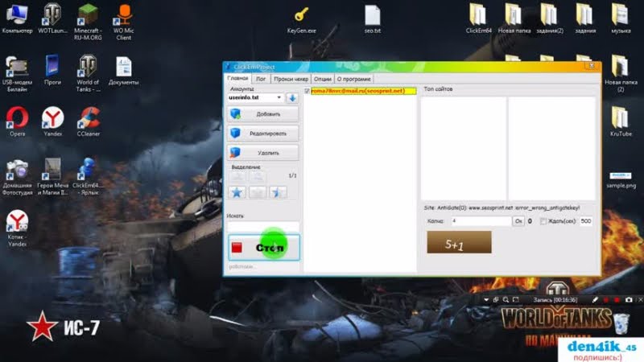Click the full star selection button
The height and width of the screenshot is (362, 644).
coord(237,192)
